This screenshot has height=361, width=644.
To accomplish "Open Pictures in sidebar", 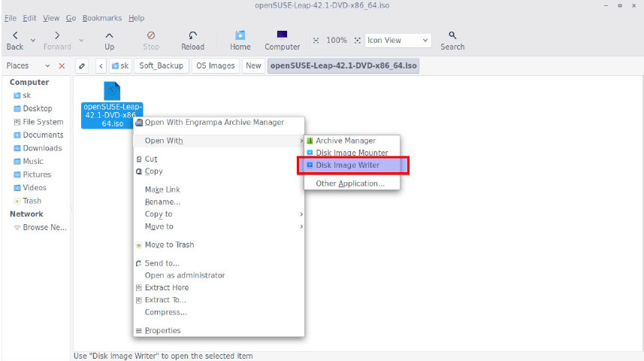I will coord(32,174).
